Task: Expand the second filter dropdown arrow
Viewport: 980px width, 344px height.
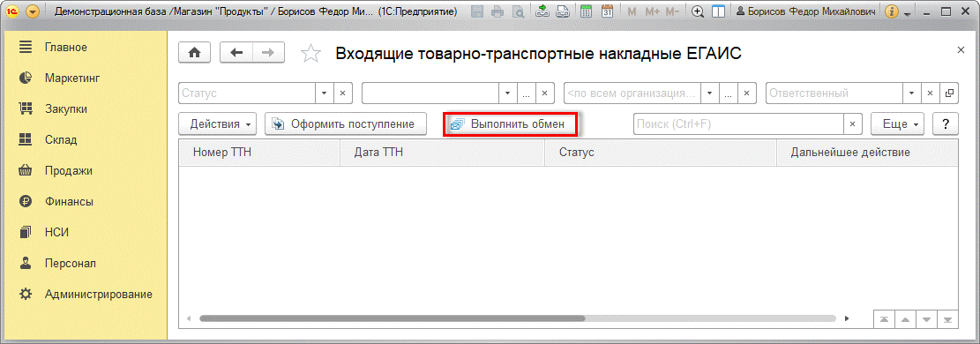Action: (507, 93)
